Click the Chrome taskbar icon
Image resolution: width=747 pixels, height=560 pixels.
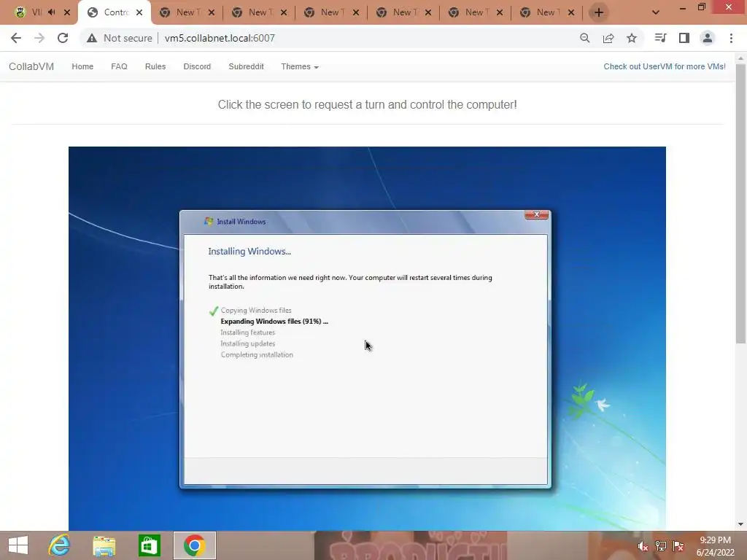click(194, 545)
